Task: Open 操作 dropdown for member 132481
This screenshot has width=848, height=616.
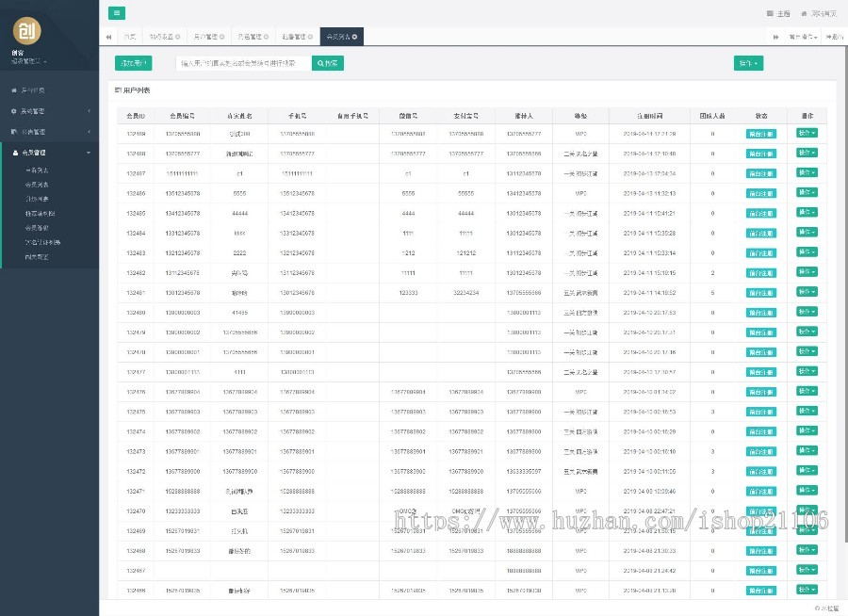Action: tap(807, 292)
